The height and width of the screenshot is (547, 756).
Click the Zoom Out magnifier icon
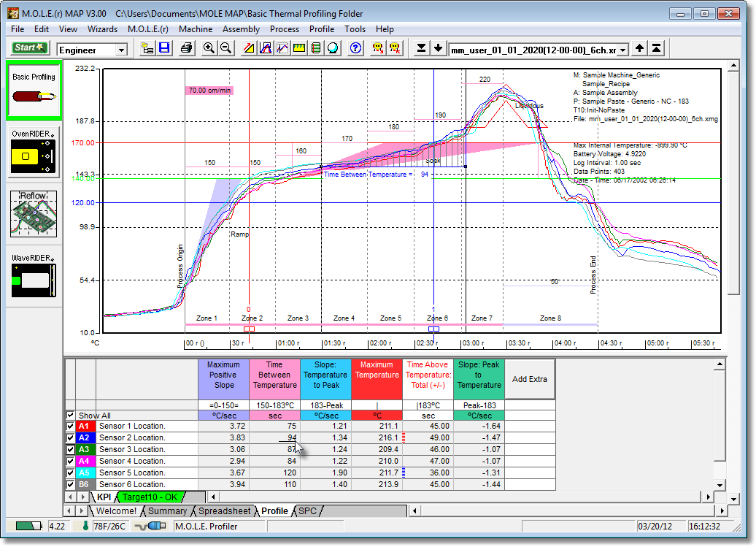tap(225, 48)
